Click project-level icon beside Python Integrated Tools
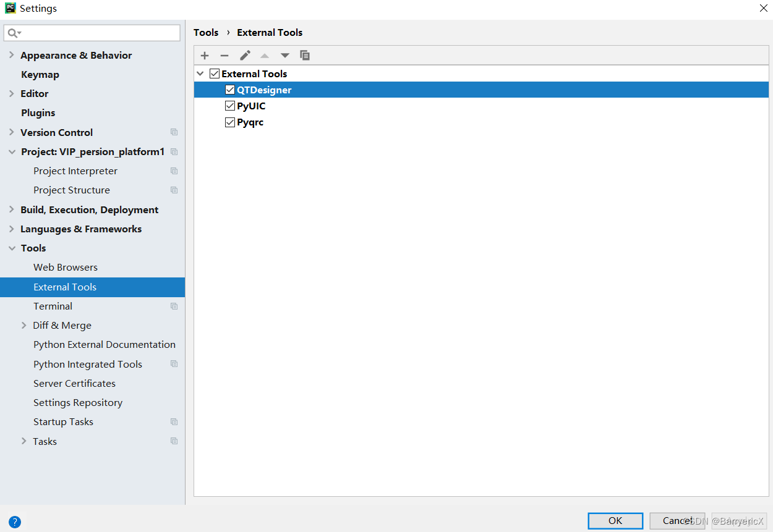Viewport: 773px width, 532px height. 174,364
